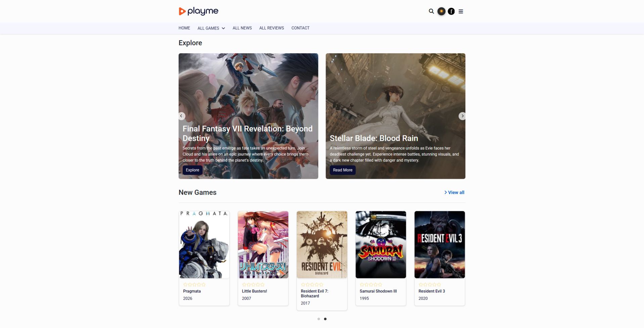
Task: Open the ALL REVIEWS menu item
Action: (x=272, y=28)
